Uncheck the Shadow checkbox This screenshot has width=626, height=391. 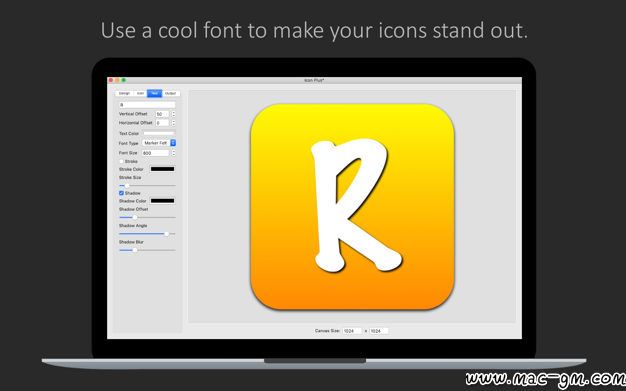click(x=121, y=193)
